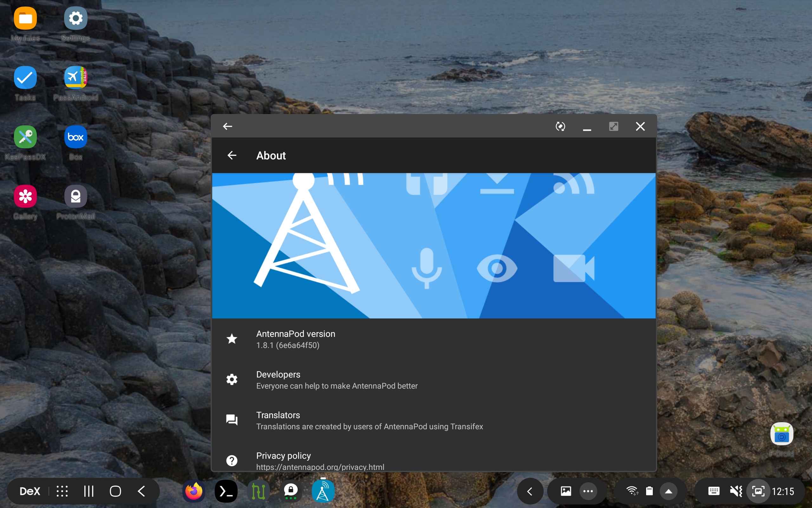Click the AntennaPod banner image
Image resolution: width=812 pixels, height=508 pixels.
434,246
